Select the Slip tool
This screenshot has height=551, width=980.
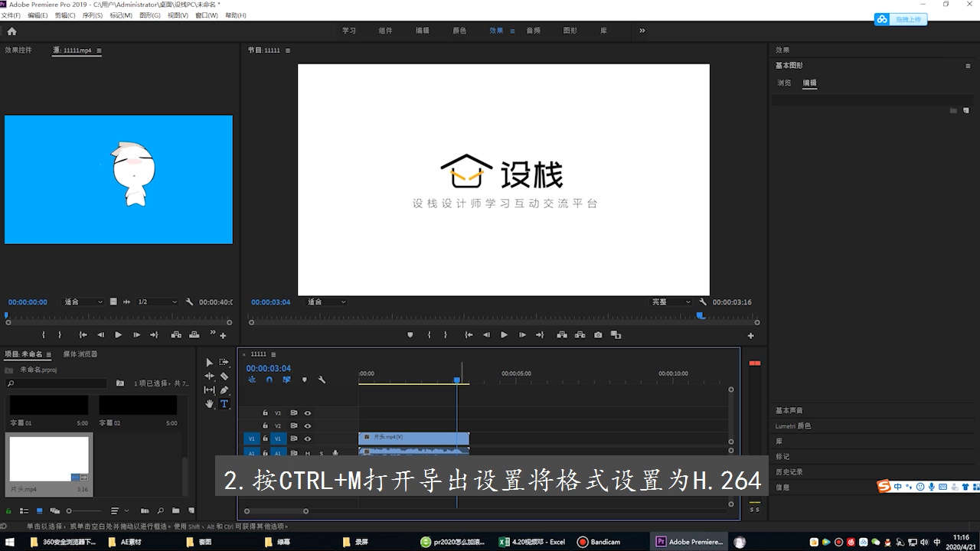209,390
